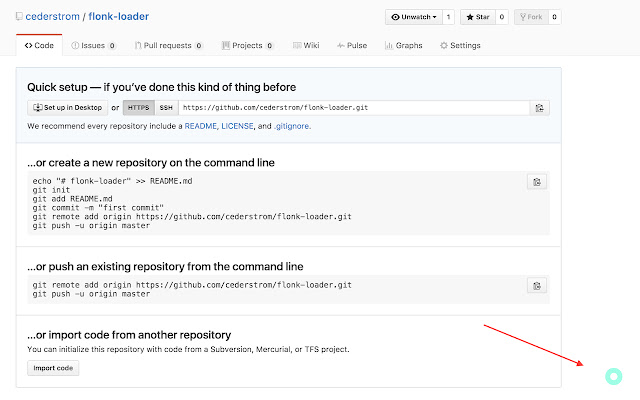Screen dimensions: 640x400
Task: Open the Unwatch dropdown
Action: [x=413, y=17]
